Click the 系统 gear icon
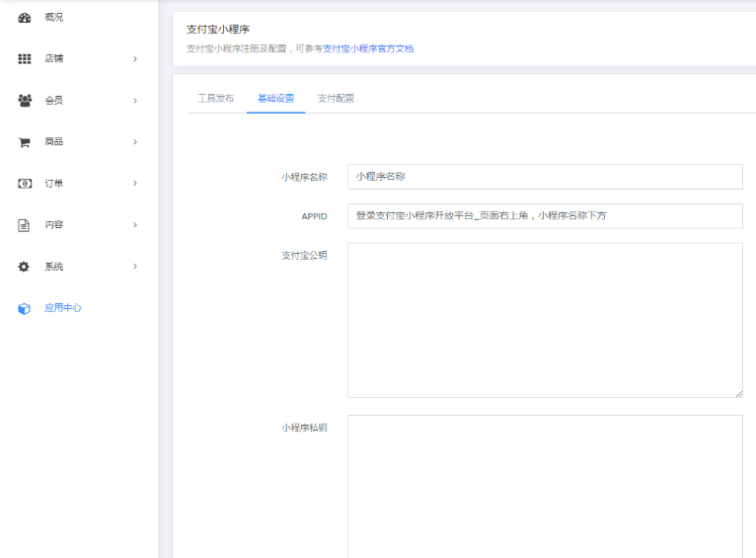756x558 pixels. coord(25,267)
